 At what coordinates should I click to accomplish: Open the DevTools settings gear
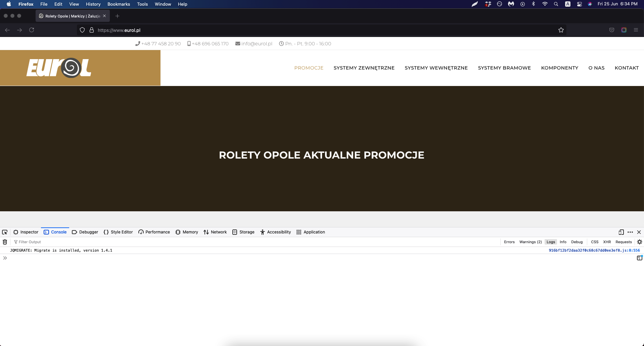point(639,242)
